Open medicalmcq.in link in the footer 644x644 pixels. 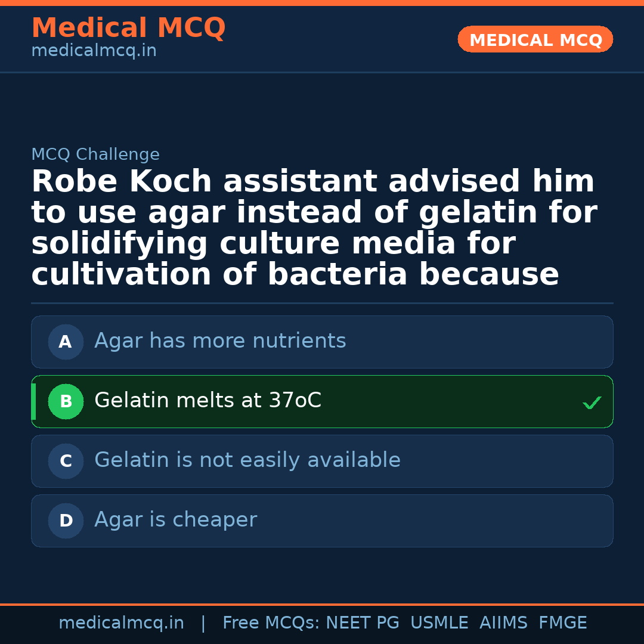tap(121, 623)
